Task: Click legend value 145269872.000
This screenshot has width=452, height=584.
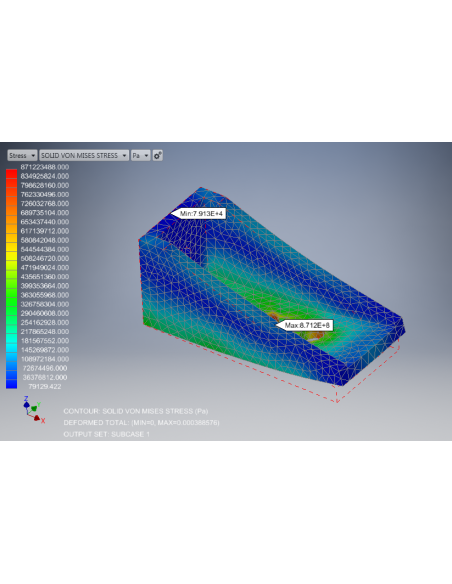Action: [x=45, y=350]
